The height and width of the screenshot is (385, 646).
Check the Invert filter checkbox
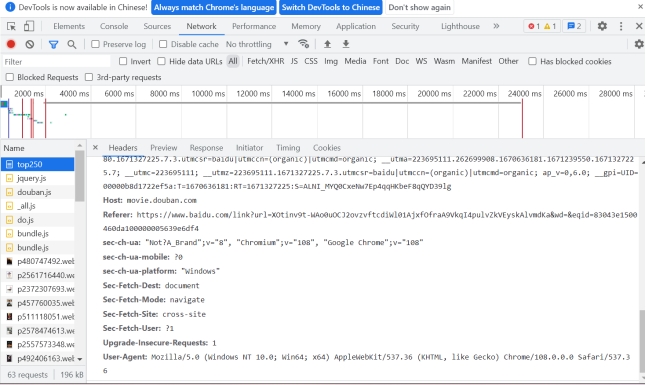(x=123, y=61)
